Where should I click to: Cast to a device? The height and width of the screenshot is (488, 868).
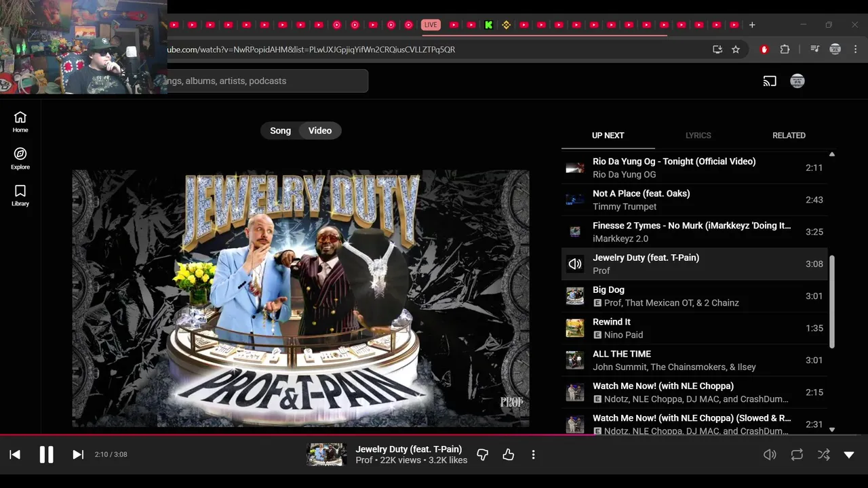click(x=770, y=81)
